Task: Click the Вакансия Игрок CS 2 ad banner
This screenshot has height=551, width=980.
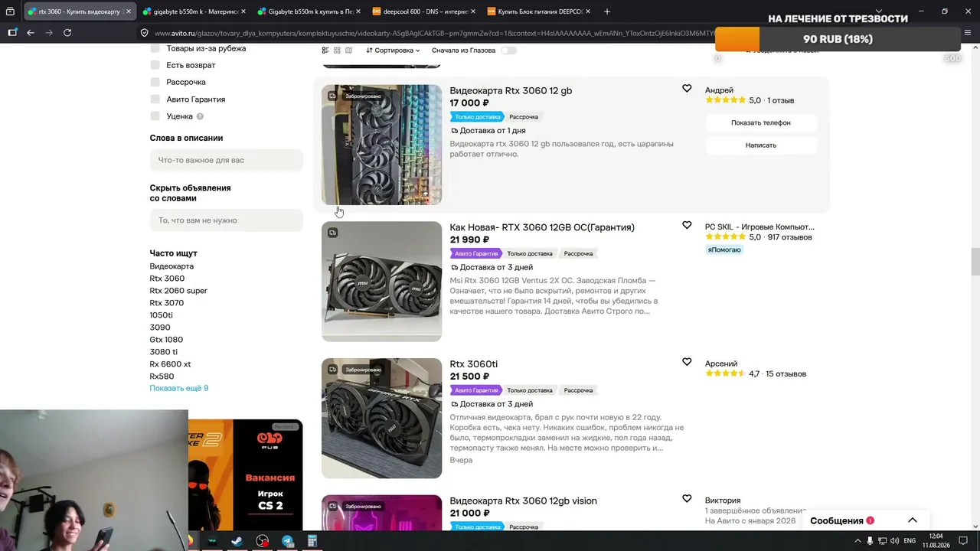Action: [x=246, y=474]
